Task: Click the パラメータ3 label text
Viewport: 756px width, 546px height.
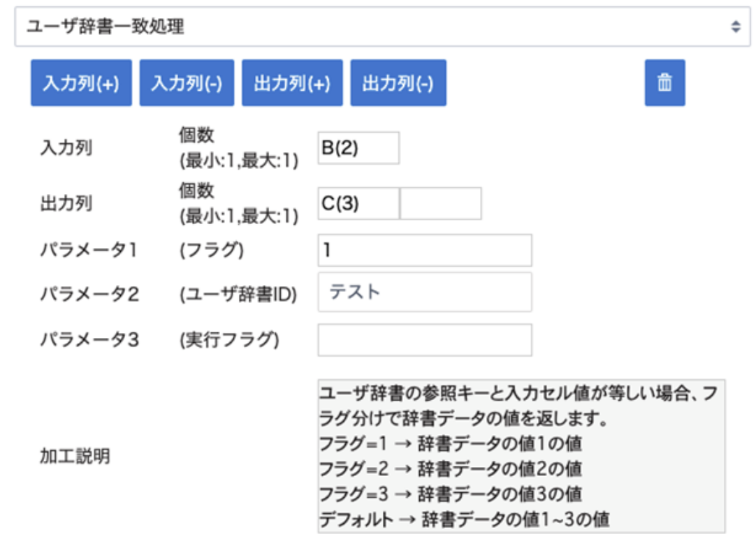Action: (x=89, y=340)
